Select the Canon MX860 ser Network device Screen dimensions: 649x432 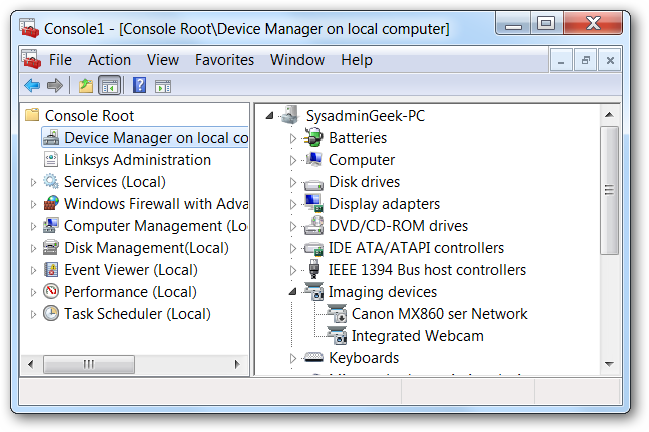439,314
